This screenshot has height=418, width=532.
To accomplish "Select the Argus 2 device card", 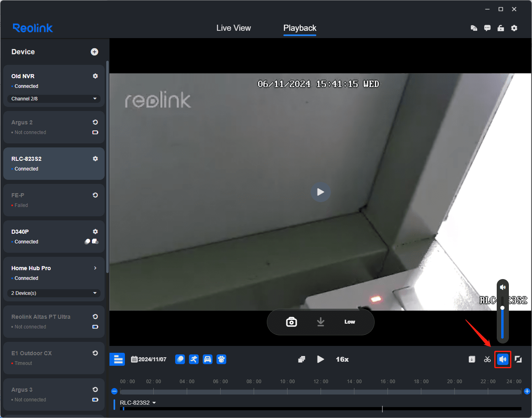I will click(x=54, y=127).
